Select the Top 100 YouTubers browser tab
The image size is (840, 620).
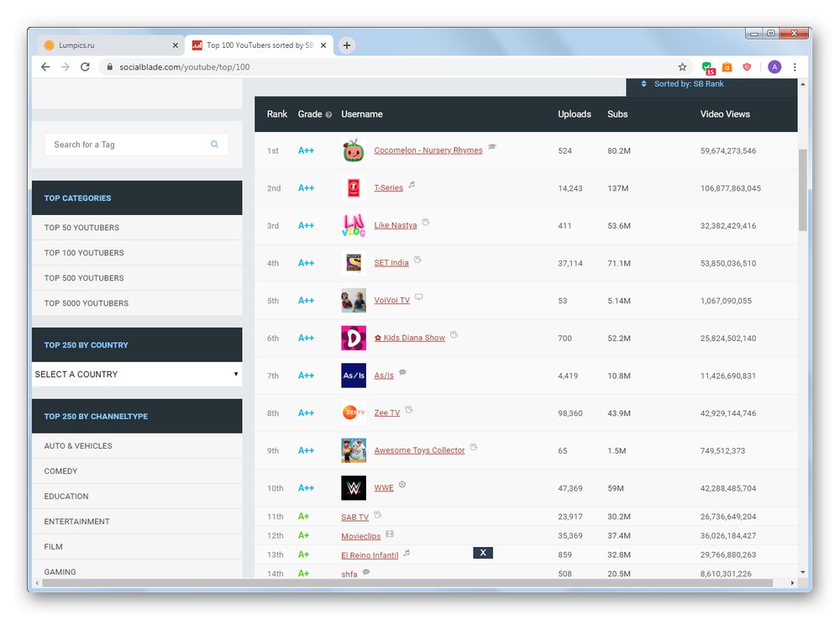click(260, 45)
